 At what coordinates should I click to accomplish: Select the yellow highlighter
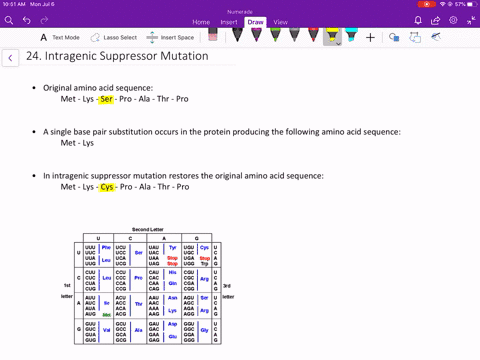332,35
